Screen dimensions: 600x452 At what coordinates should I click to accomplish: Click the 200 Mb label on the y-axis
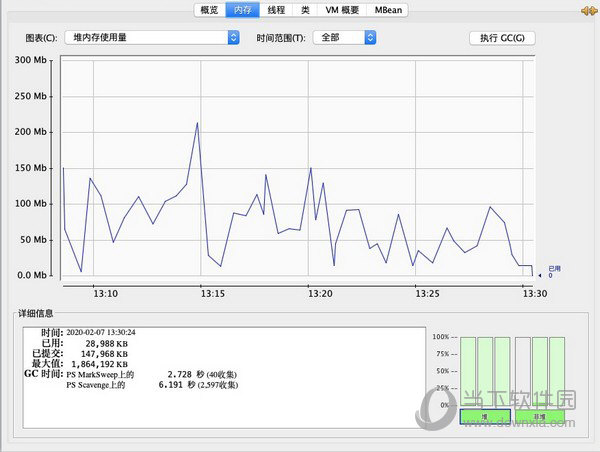[31, 132]
